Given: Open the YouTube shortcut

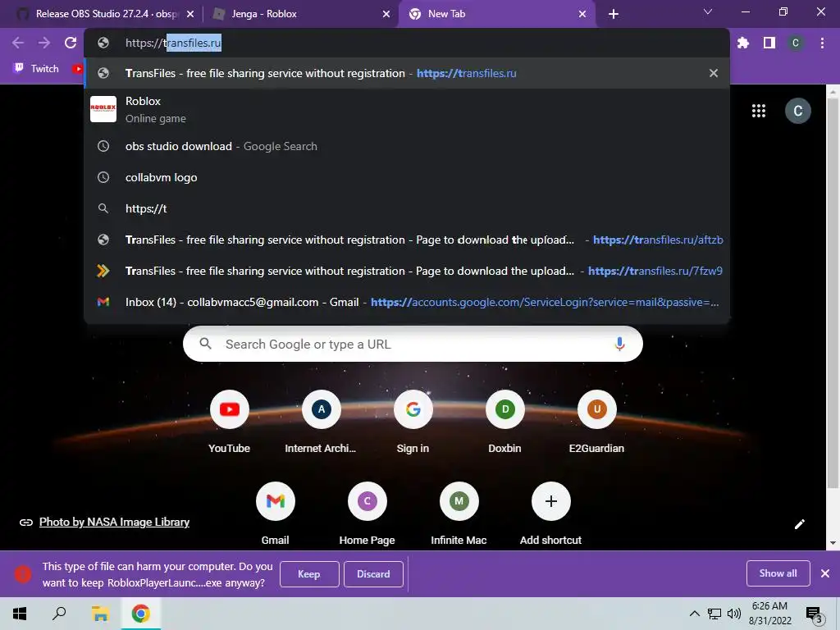Looking at the screenshot, I should click(x=230, y=422).
